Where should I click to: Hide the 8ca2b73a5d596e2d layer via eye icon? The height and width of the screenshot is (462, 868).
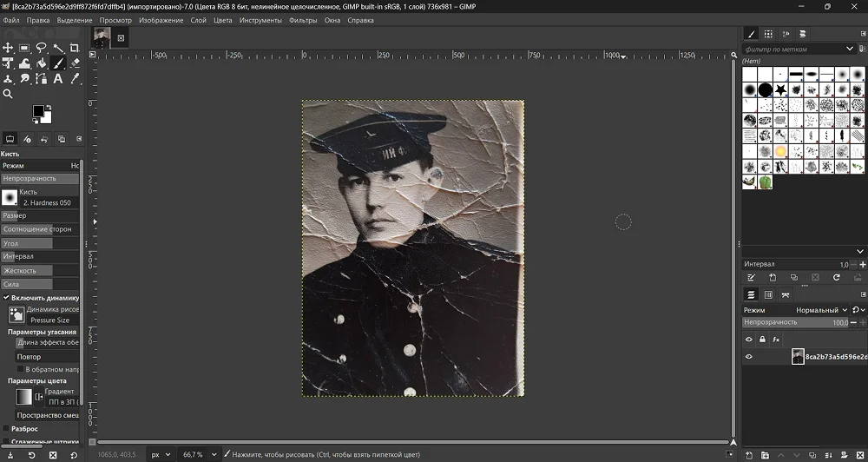[749, 357]
